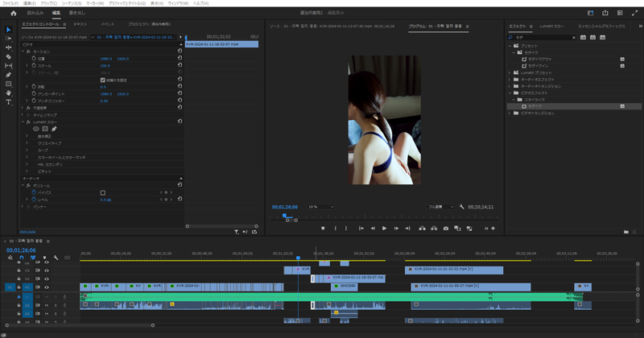644x338 pixels.
Task: Choose the Hand tool
Action: coord(9,93)
